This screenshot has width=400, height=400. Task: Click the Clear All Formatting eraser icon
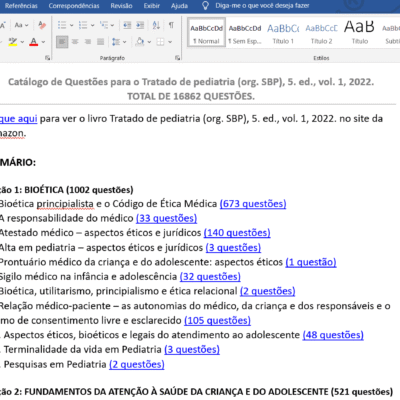coord(42,25)
